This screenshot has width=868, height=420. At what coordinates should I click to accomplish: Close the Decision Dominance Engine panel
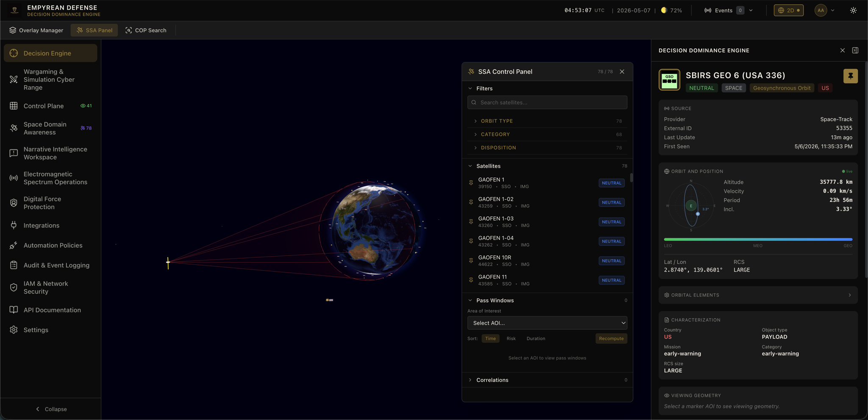843,50
